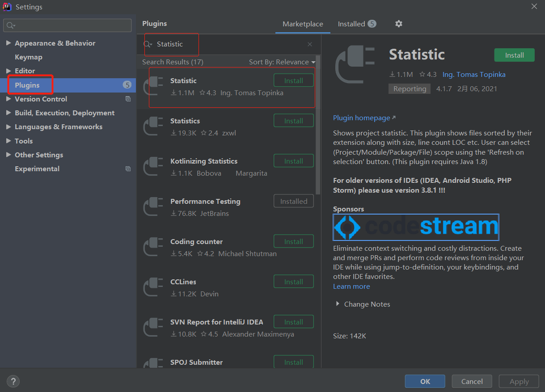Select the Coding counter result title
The width and height of the screenshot is (545, 392).
[196, 241]
